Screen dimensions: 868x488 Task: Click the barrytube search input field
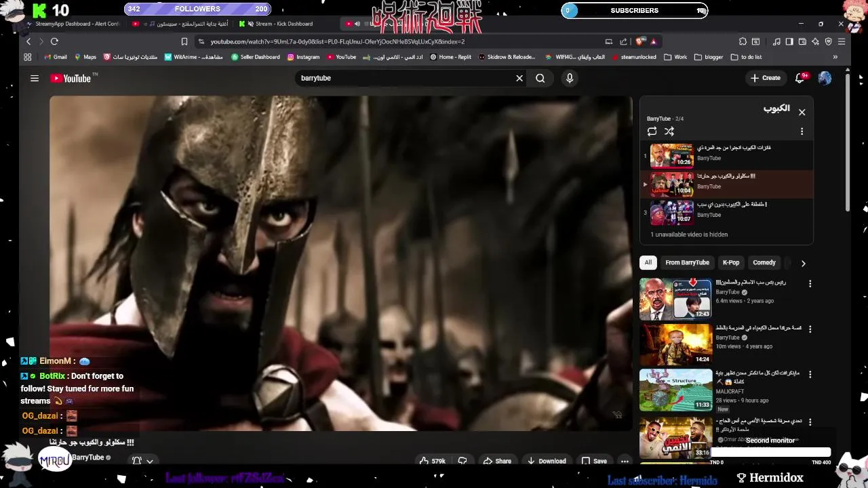click(x=404, y=78)
